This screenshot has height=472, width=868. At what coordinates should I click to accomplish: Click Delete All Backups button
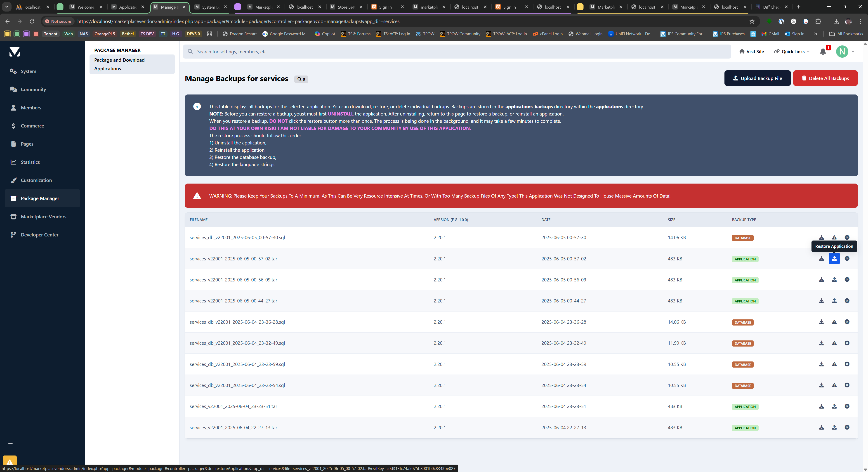pyautogui.click(x=825, y=78)
